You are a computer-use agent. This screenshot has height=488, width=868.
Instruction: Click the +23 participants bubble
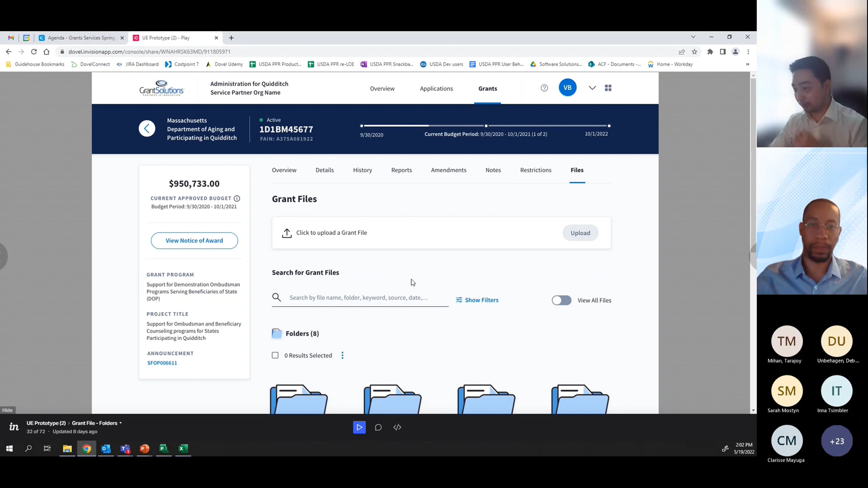pos(837,441)
